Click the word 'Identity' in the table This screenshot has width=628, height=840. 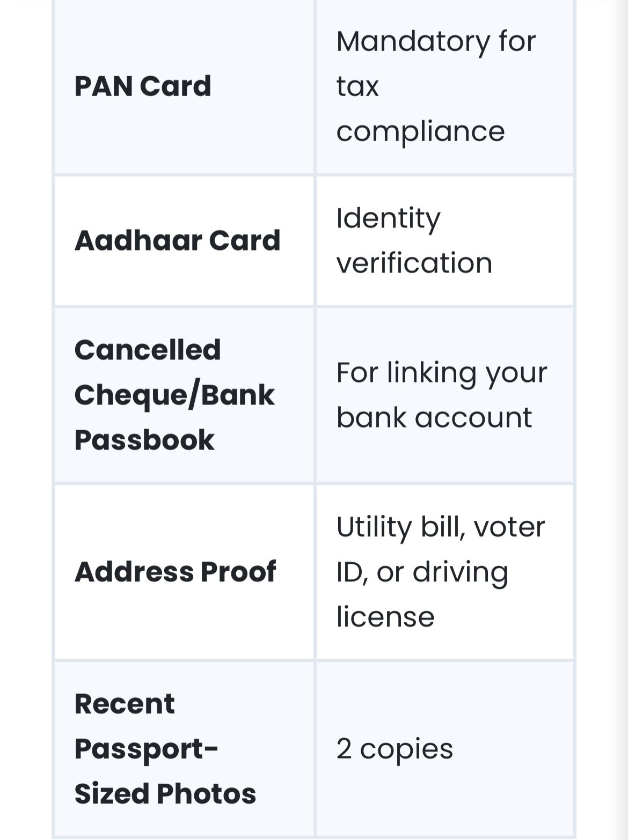(x=388, y=218)
